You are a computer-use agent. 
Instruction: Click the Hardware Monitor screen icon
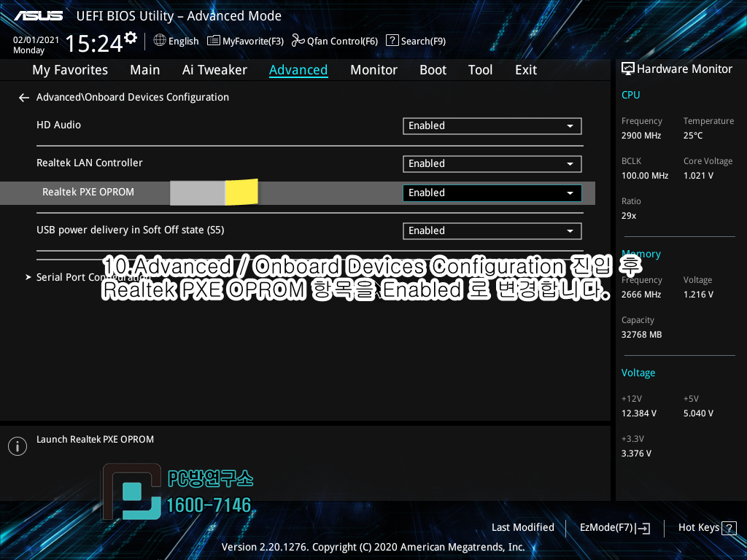point(628,69)
